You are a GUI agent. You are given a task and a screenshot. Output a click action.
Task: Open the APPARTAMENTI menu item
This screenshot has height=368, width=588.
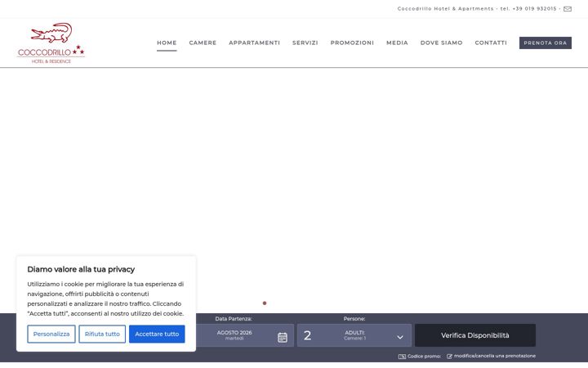click(254, 43)
